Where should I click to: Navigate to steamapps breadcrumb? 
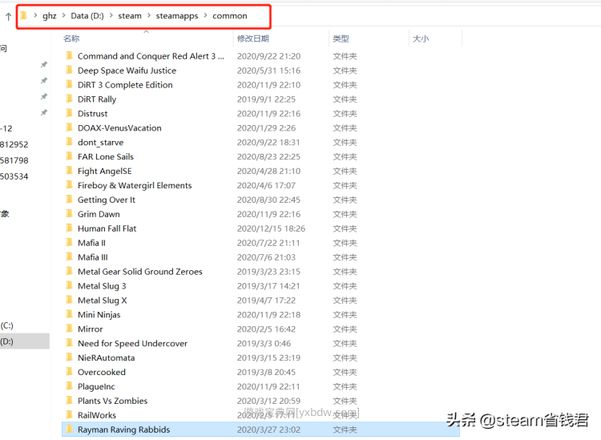[x=177, y=16]
